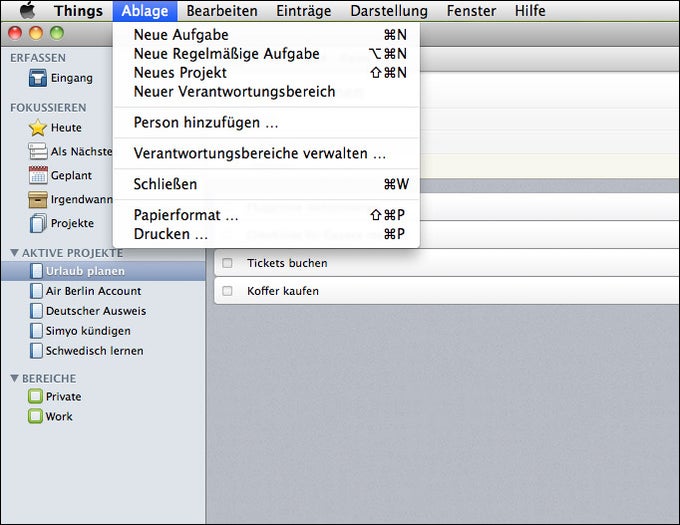The height and width of the screenshot is (525, 680).
Task: Select the Simyo kündigen project name
Action: click(x=88, y=331)
